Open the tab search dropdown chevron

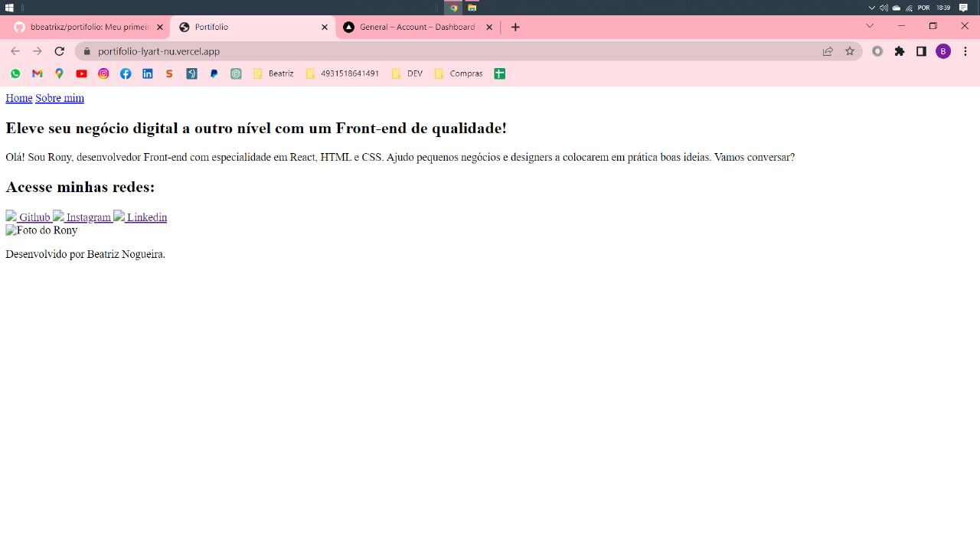point(870,26)
